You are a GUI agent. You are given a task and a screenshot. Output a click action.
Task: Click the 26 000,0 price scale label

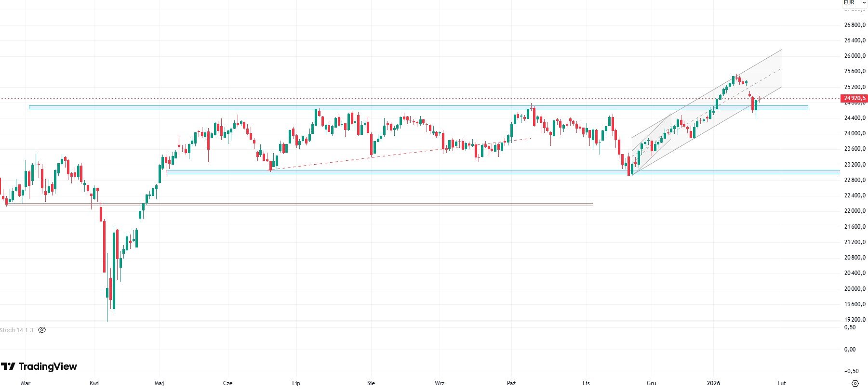click(x=855, y=56)
